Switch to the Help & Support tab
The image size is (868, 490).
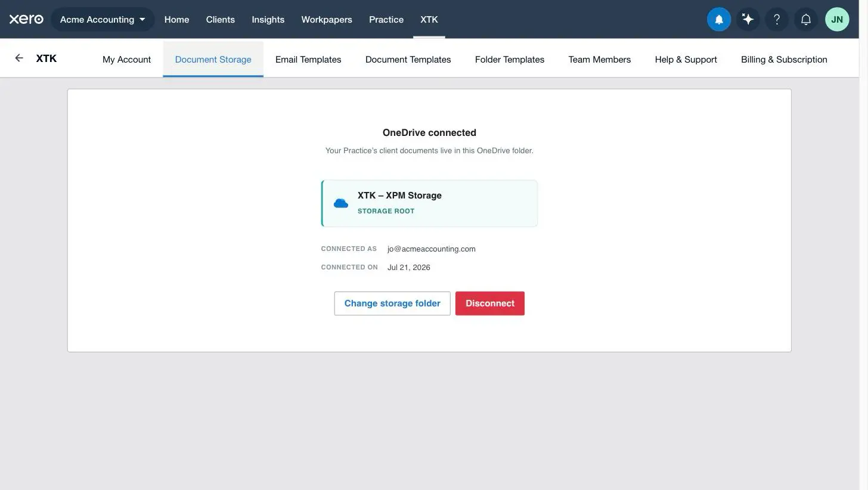tap(686, 59)
